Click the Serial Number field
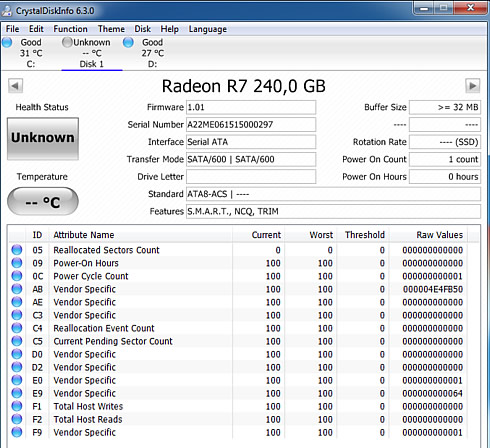490x448 pixels. coord(251,125)
